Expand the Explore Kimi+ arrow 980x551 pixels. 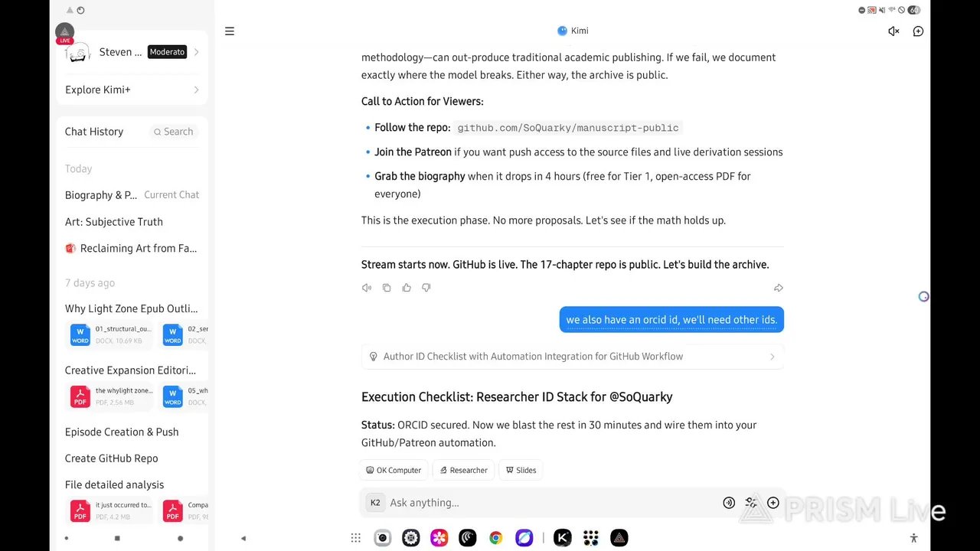coord(196,90)
